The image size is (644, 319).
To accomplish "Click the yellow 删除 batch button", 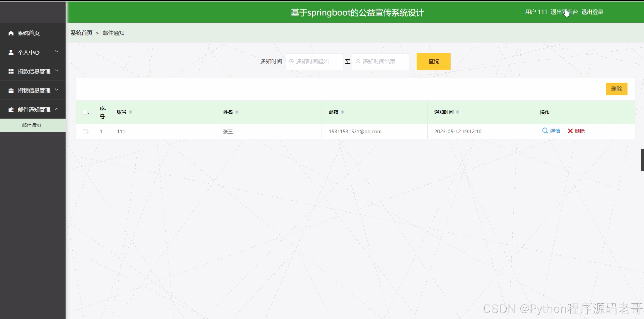I will tap(616, 89).
